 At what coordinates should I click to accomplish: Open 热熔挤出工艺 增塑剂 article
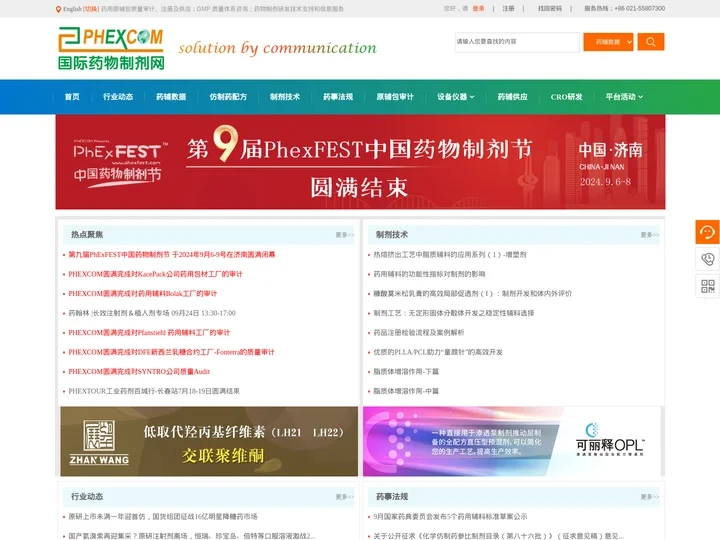click(450, 254)
